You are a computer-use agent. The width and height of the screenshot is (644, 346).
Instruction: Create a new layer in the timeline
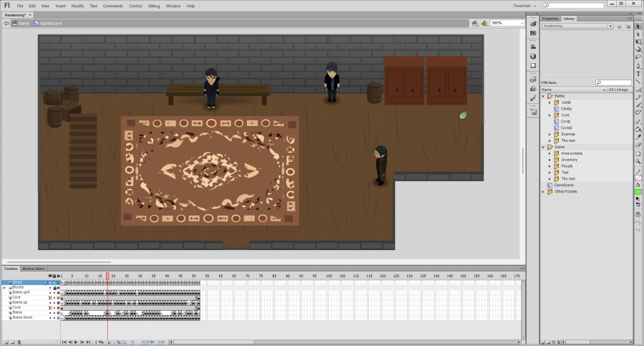pyautogui.click(x=5, y=342)
